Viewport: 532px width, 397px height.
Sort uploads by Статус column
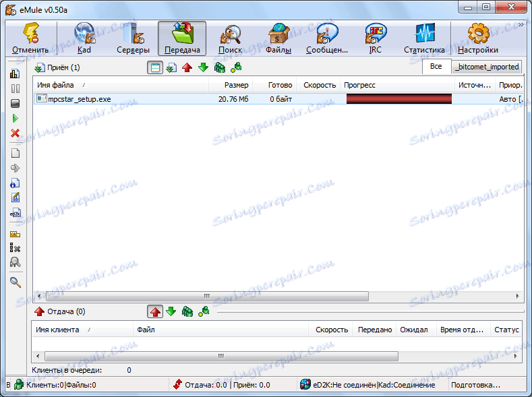pos(506,330)
